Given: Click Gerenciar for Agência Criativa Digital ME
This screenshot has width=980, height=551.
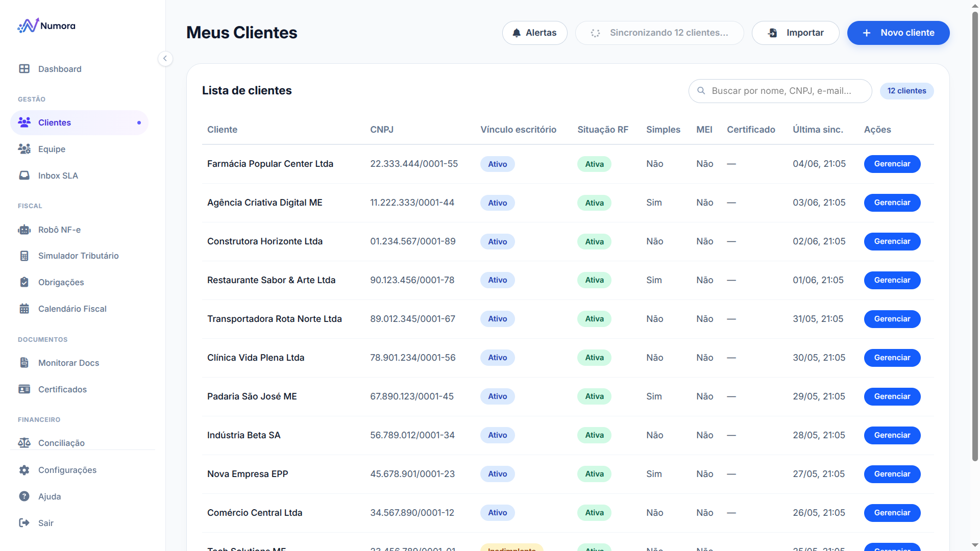Looking at the screenshot, I should [x=892, y=203].
